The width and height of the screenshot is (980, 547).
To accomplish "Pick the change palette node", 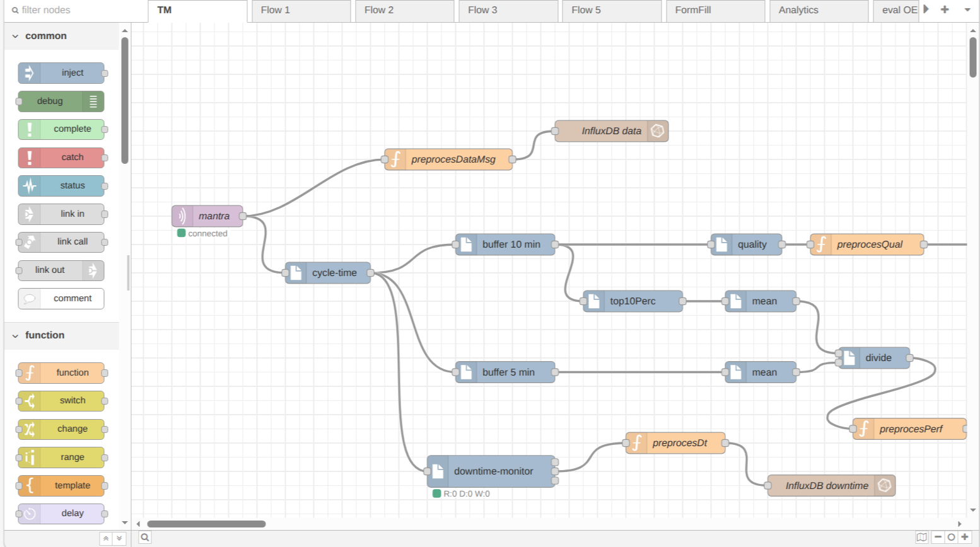I will click(61, 429).
